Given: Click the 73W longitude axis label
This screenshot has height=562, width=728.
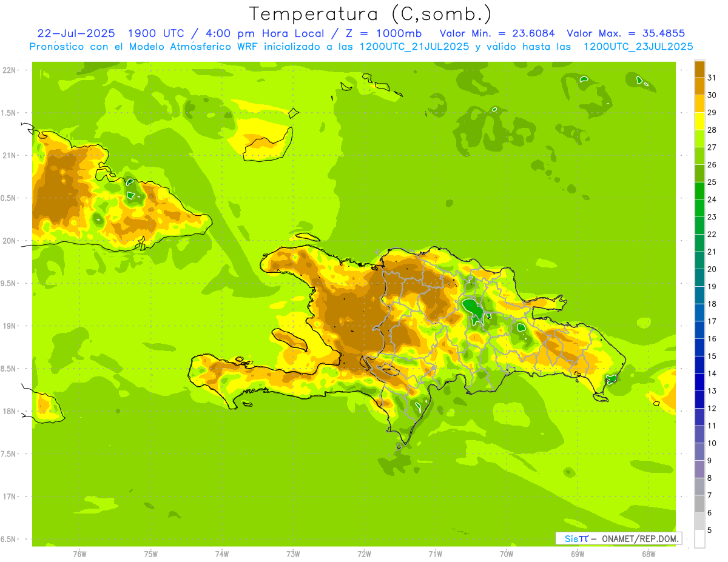Looking at the screenshot, I should (x=293, y=554).
